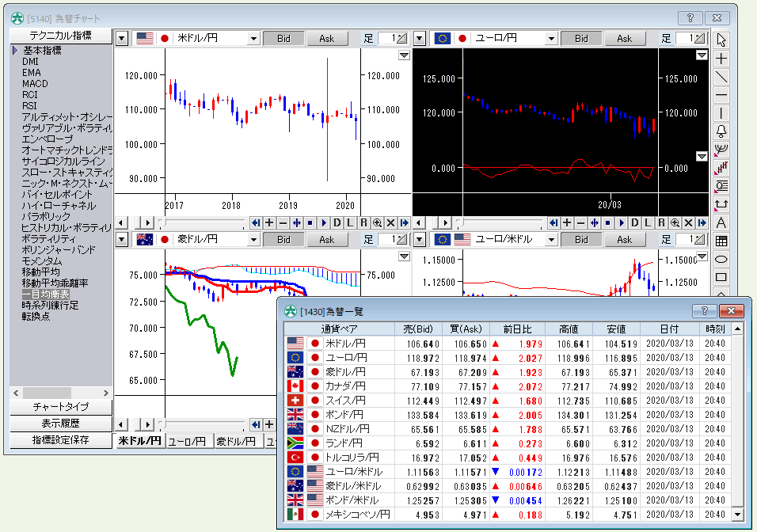Open the bell alert tool
Screen dimensions: 757x532
721,131
